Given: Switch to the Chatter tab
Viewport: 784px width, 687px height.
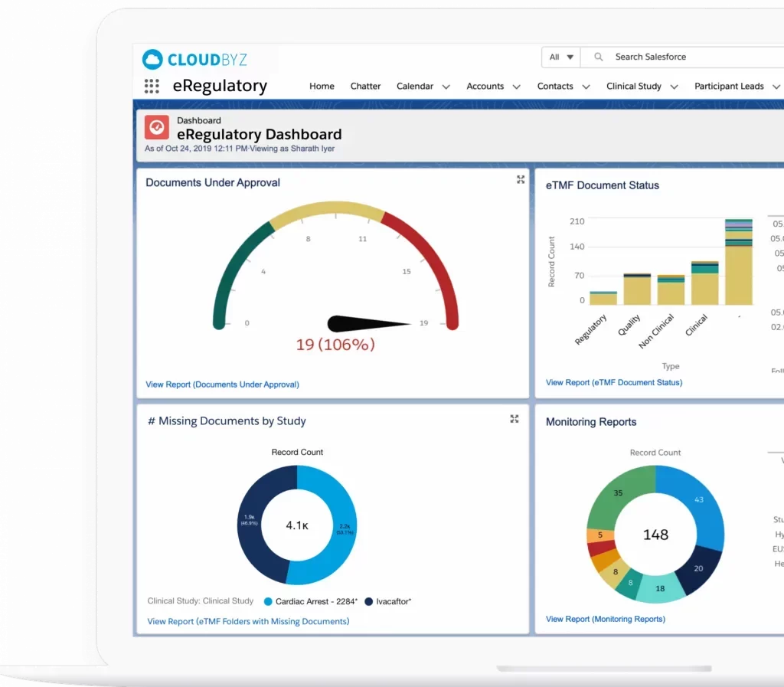Looking at the screenshot, I should 365,87.
